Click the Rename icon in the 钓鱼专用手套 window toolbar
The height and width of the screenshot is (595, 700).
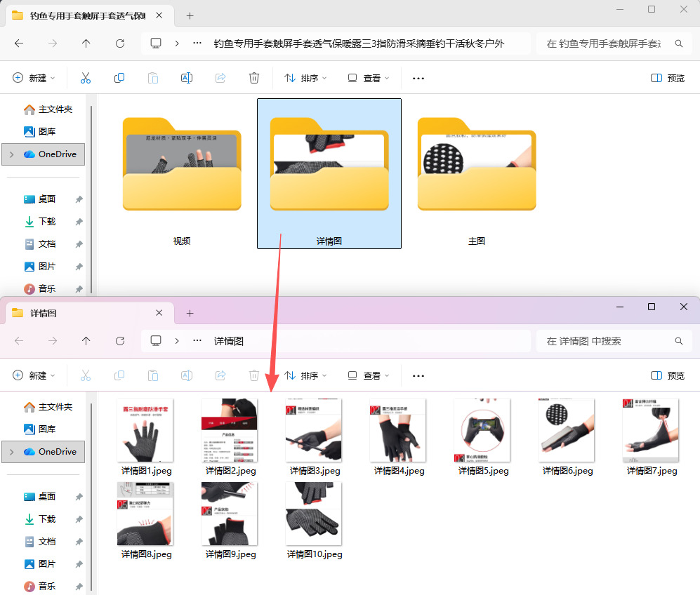click(187, 78)
